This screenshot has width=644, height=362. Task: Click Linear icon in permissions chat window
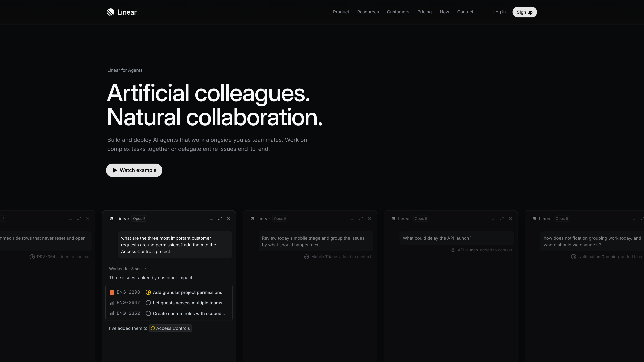pos(112,219)
